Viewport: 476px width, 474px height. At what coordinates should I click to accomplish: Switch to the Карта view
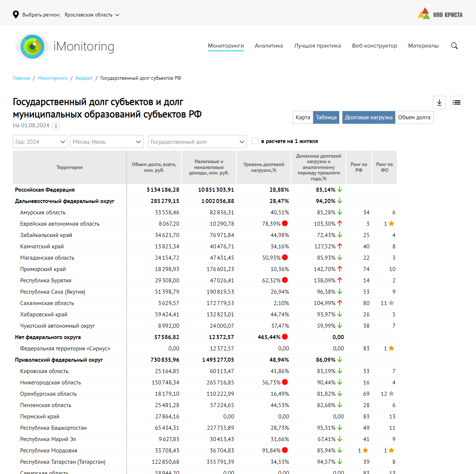[x=303, y=117]
